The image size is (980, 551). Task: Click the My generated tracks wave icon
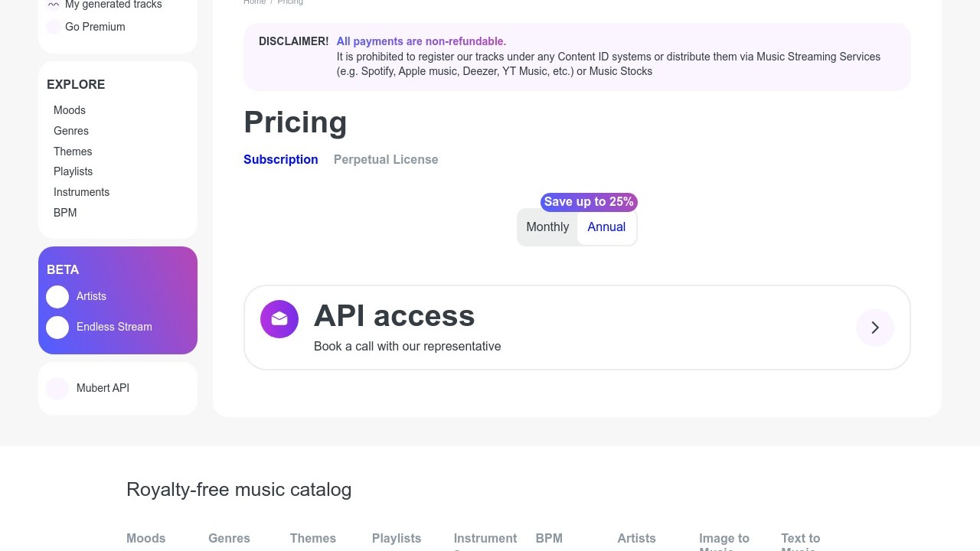(x=54, y=5)
